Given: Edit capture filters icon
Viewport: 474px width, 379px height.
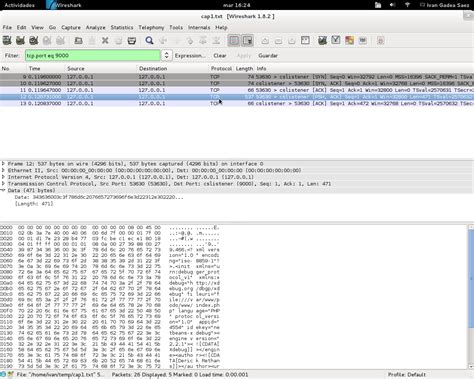Looking at the screenshot, I should pos(322,41).
